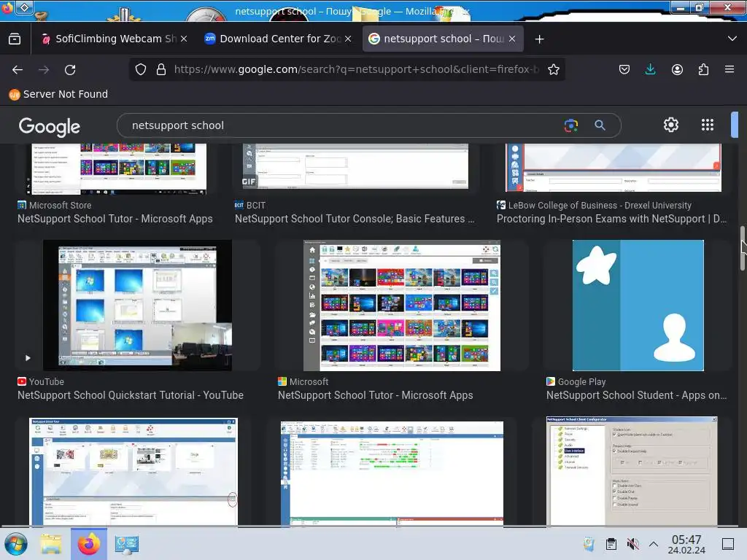Image resolution: width=747 pixels, height=560 pixels.
Task: Click the Microsoft Store thumbnail in top row
Action: click(x=117, y=168)
